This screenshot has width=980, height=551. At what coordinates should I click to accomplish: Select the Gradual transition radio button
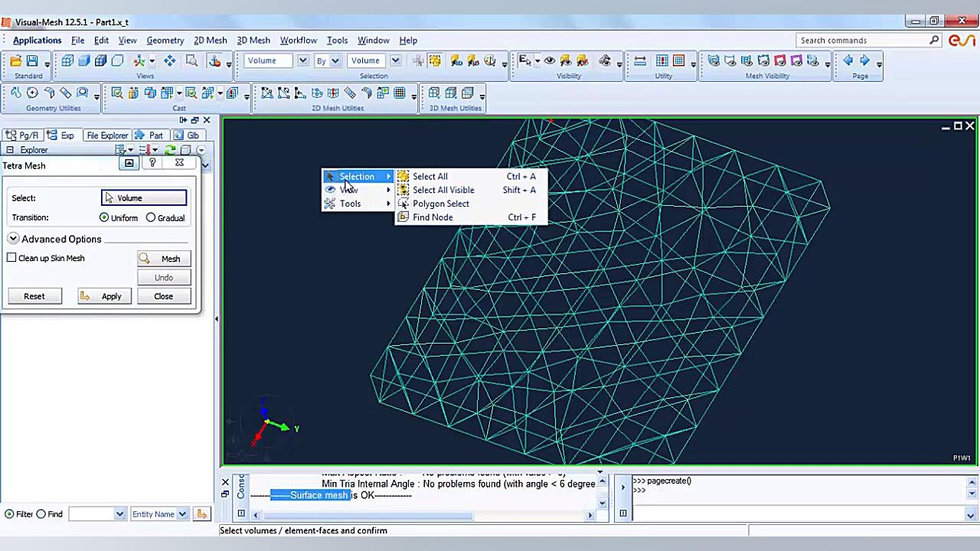(x=151, y=218)
